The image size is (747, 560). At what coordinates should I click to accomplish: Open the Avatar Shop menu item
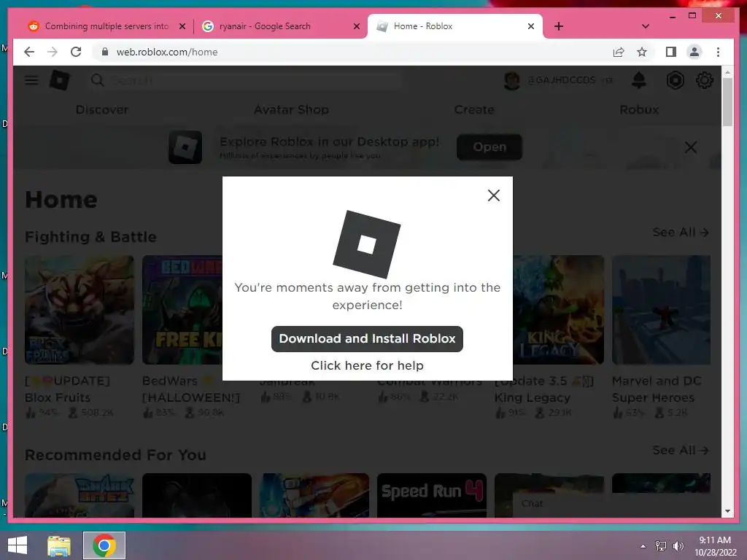291,109
